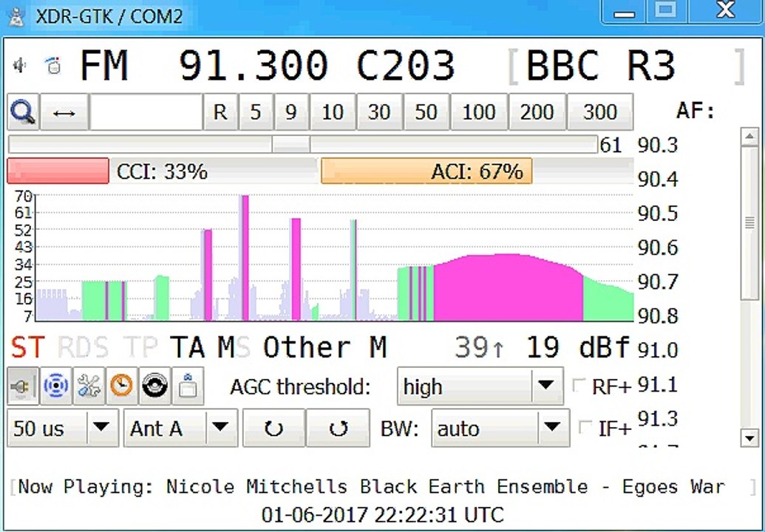The image size is (765, 532).
Task: Open the scheduler clock icon
Action: coord(122,386)
